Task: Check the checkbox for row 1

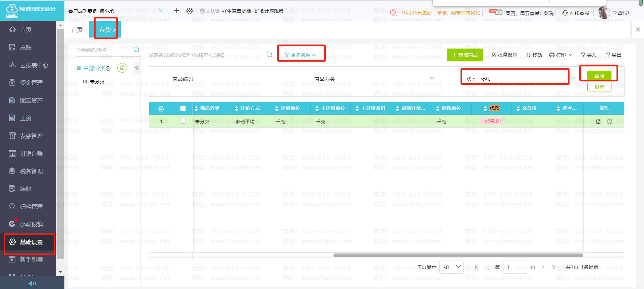Action: (183, 121)
